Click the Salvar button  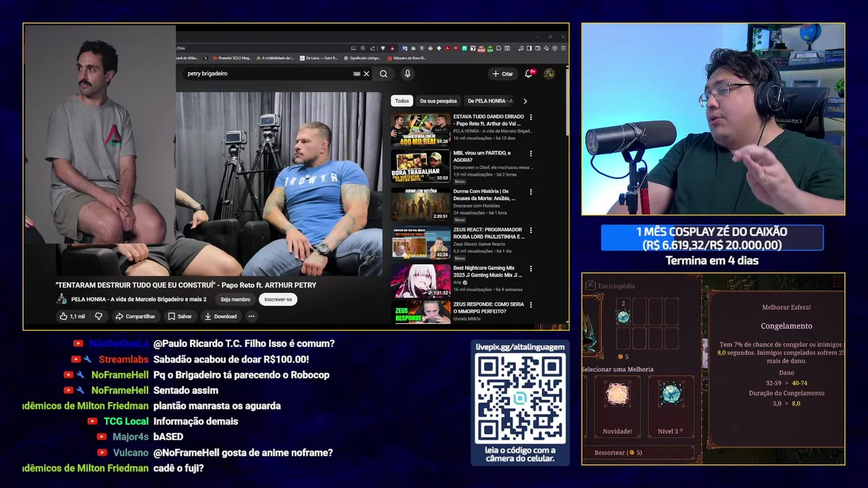point(180,316)
